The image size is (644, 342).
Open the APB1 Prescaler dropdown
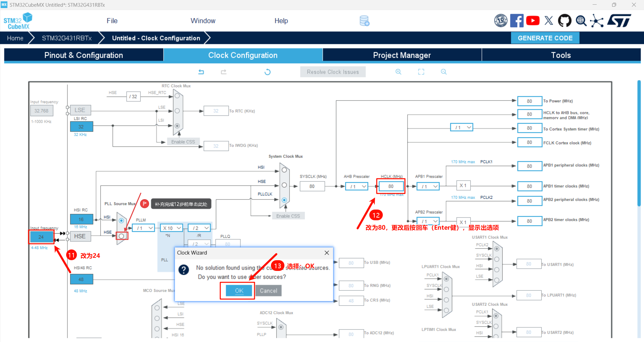[428, 186]
